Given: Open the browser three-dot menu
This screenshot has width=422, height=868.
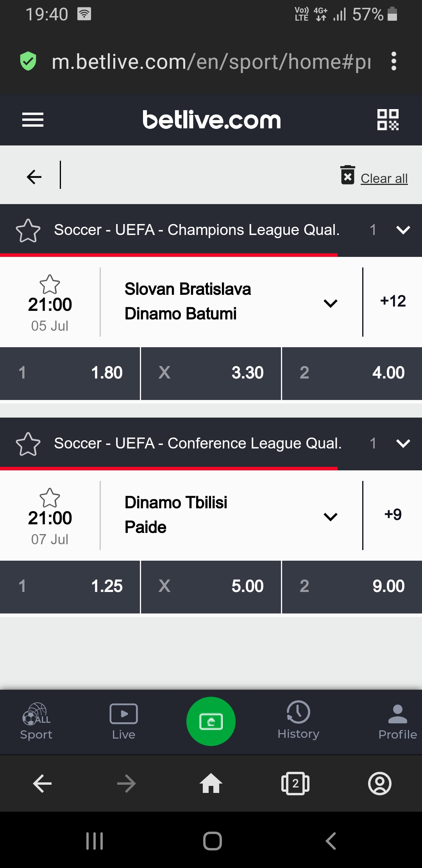Looking at the screenshot, I should pyautogui.click(x=394, y=61).
